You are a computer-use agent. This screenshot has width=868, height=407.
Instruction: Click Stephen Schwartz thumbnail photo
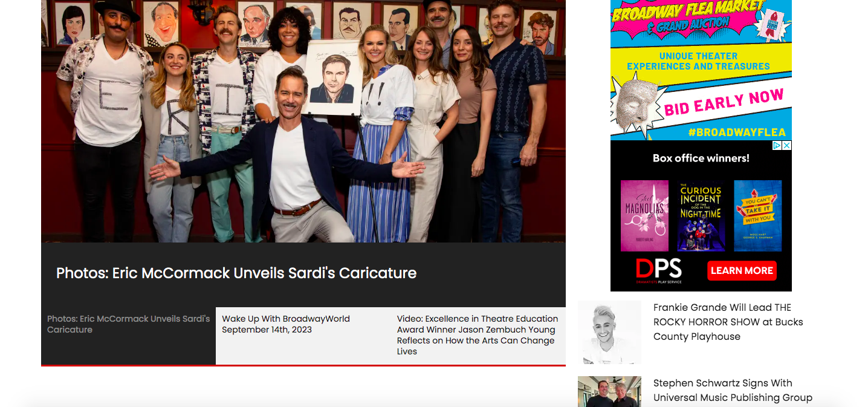[x=609, y=391]
